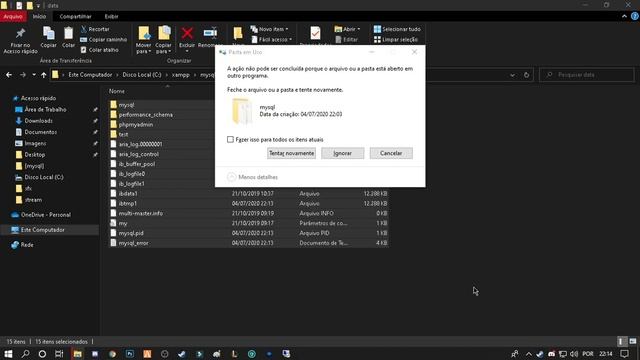This screenshot has width=640, height=360.
Task: Open the Mover para dropdown
Action: pos(143,40)
